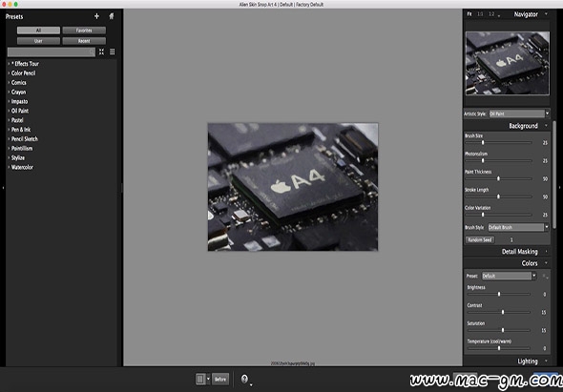Collapse left panel using edge arrow
Viewport: 563px width, 392px height.
click(3, 187)
